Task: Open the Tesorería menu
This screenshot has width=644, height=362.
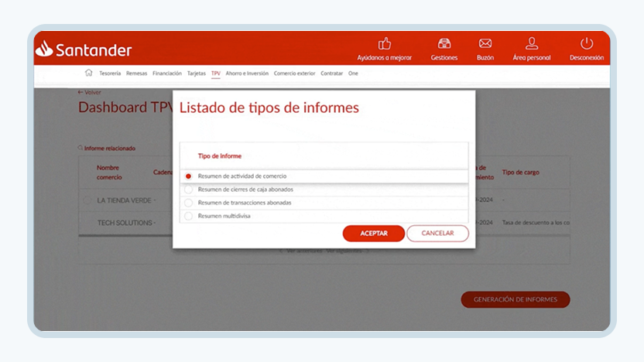Action: (110, 73)
